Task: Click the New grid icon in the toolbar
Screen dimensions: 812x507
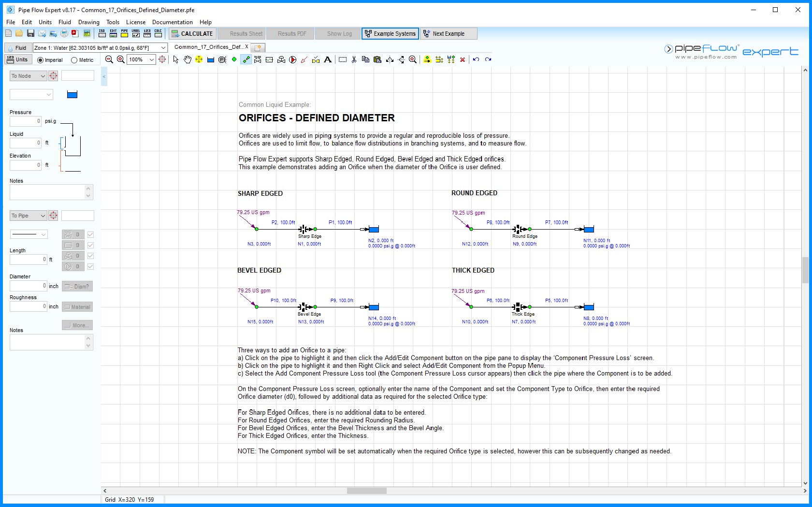Action: coord(8,33)
